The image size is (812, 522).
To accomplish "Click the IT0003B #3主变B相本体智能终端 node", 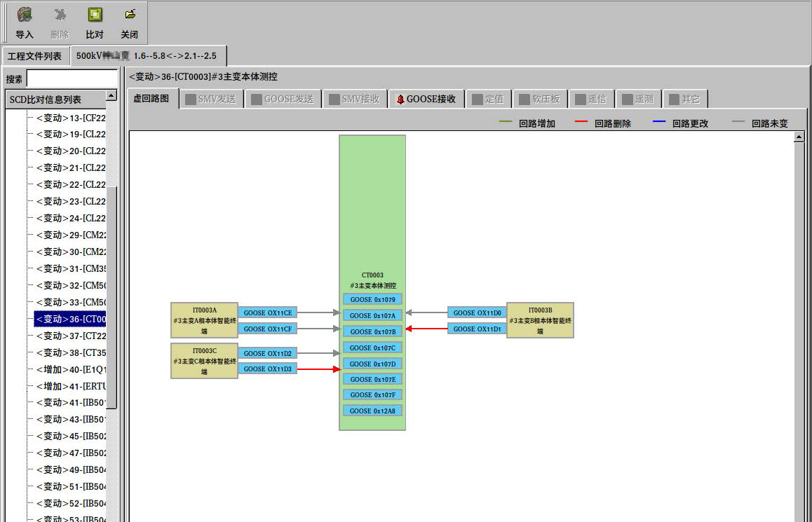I will click(x=540, y=320).
